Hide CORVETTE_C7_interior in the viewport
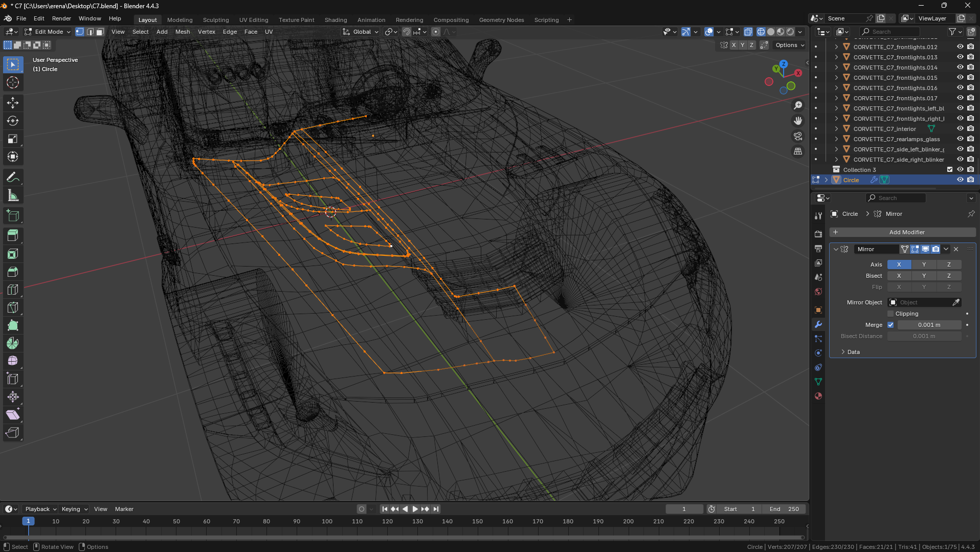The width and height of the screenshot is (980, 552). click(960, 129)
